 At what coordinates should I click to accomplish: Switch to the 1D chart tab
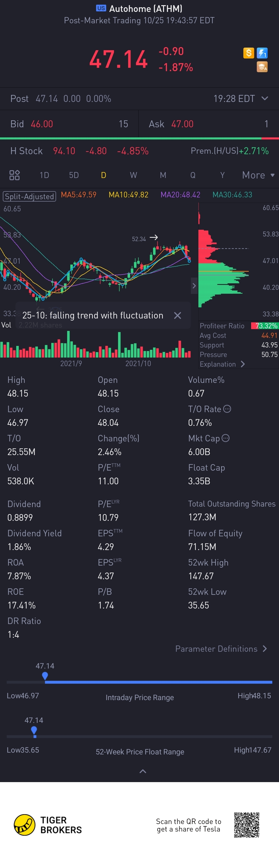[x=44, y=175]
